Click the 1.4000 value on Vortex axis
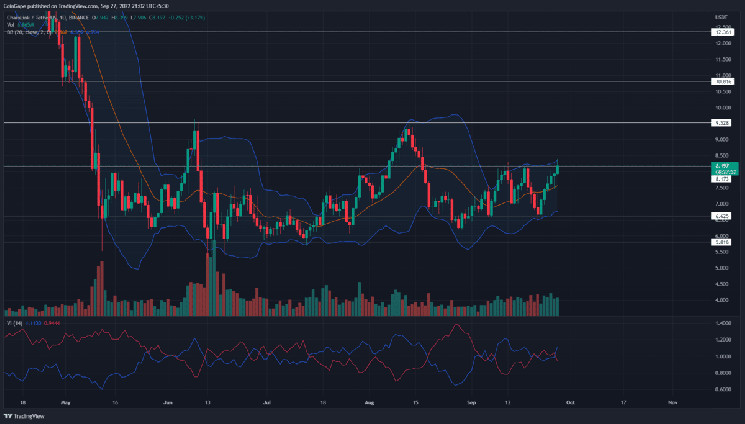The image size is (745, 424). click(x=723, y=323)
